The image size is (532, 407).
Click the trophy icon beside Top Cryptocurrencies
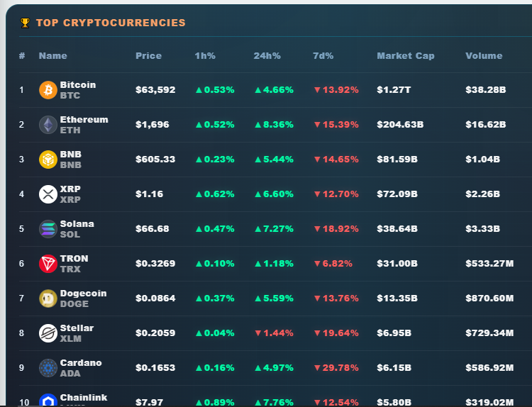pyautogui.click(x=25, y=23)
